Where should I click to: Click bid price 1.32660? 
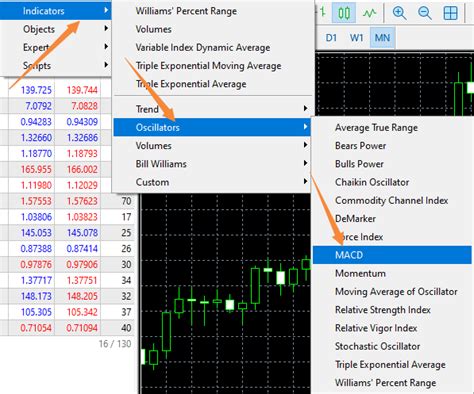pyautogui.click(x=36, y=138)
